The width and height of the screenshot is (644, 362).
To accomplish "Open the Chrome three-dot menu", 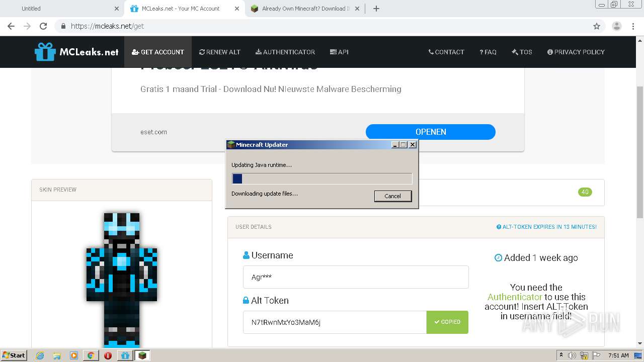I will 633,26.
